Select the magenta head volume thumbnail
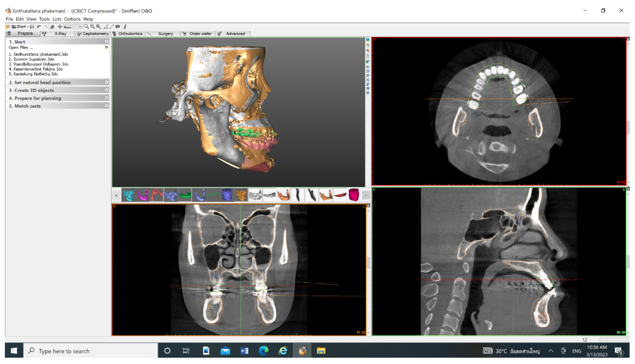Screen dimensions: 635x364 354,195
